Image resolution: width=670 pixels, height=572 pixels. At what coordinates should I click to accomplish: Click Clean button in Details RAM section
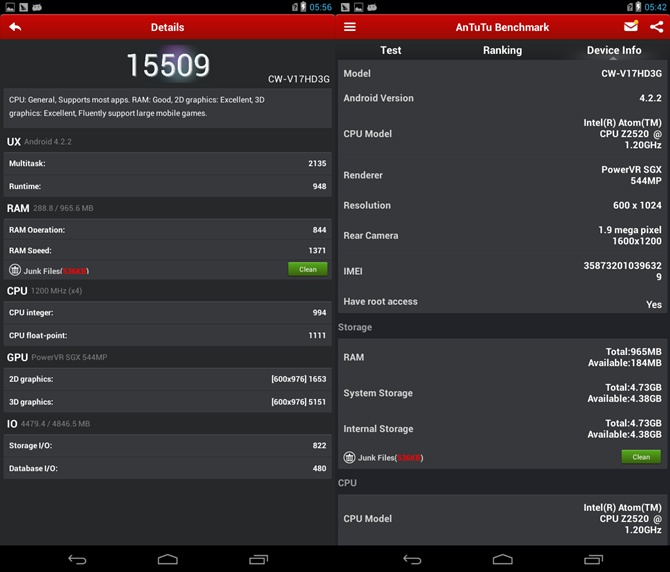pyautogui.click(x=308, y=269)
